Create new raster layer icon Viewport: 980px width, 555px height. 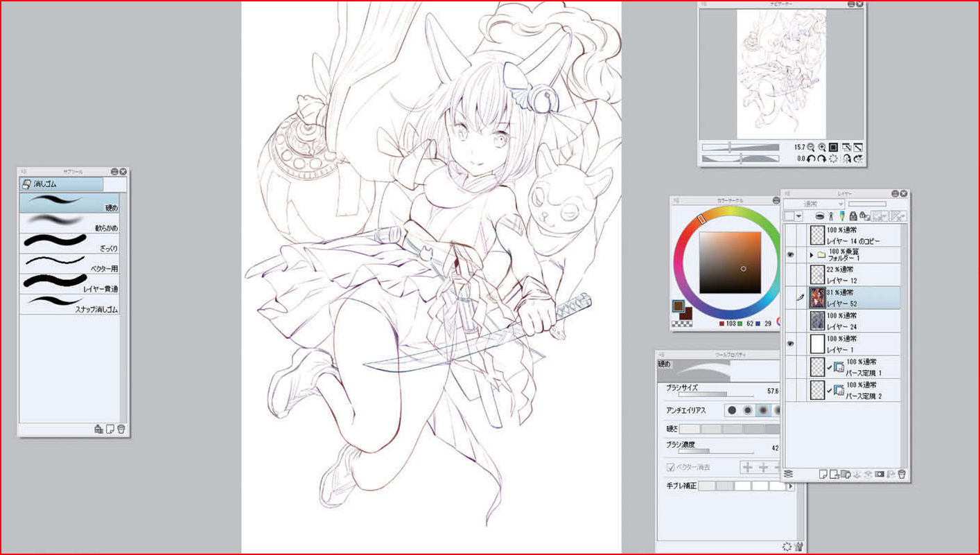[823, 475]
